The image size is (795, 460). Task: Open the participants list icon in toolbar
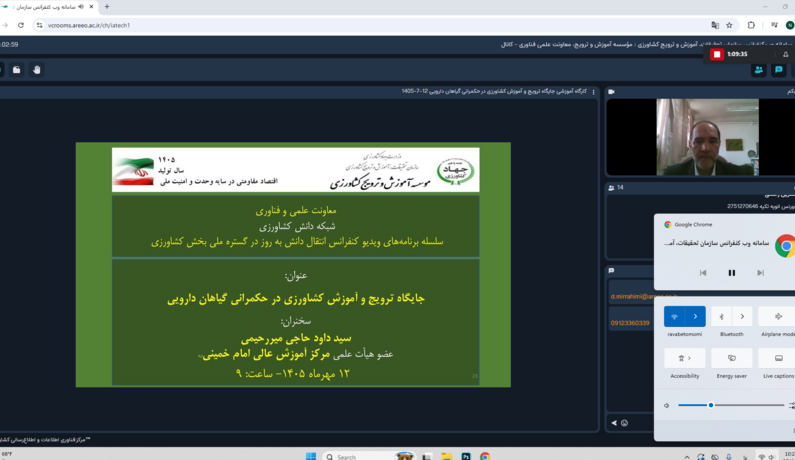(x=758, y=70)
